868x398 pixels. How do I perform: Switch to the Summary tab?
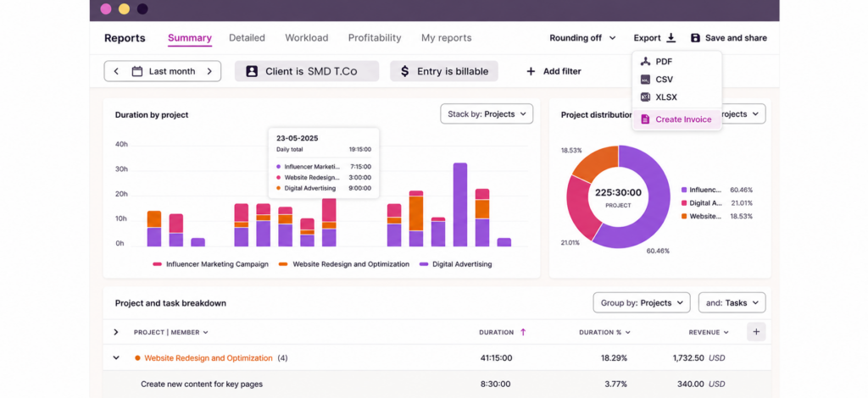point(189,37)
